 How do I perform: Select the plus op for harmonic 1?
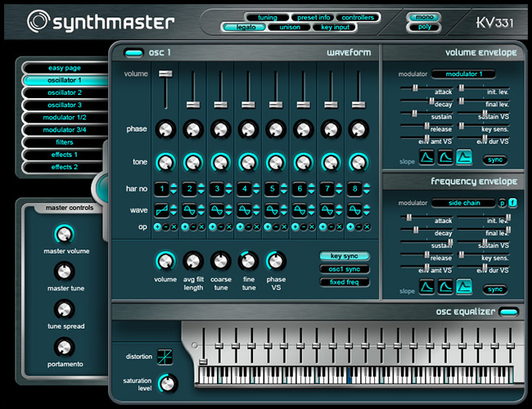pyautogui.click(x=157, y=227)
